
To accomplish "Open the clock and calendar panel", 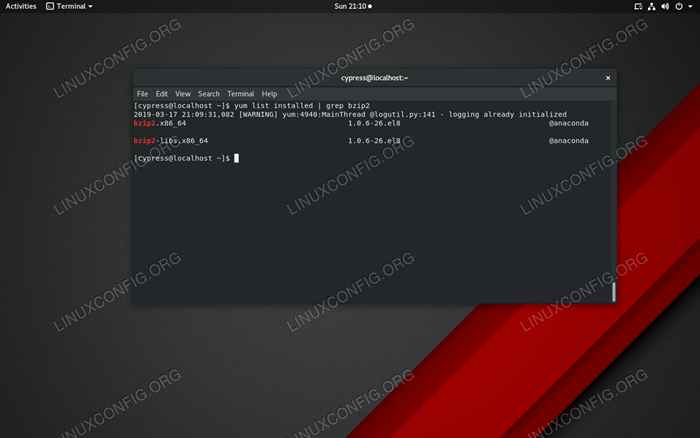I will (350, 6).
